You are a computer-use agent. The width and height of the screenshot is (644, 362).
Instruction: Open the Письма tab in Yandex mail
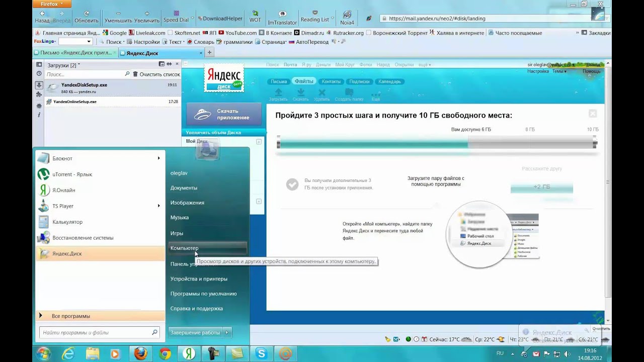point(279,81)
